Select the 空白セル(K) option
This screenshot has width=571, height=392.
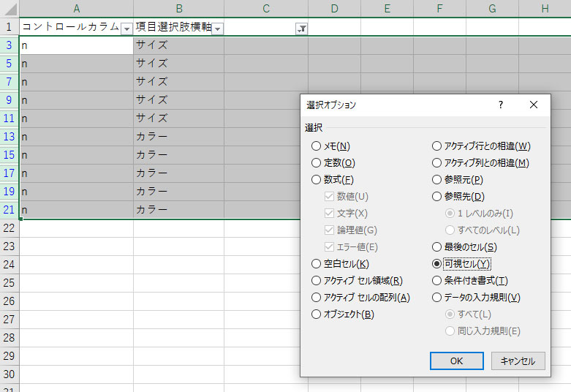(316, 264)
